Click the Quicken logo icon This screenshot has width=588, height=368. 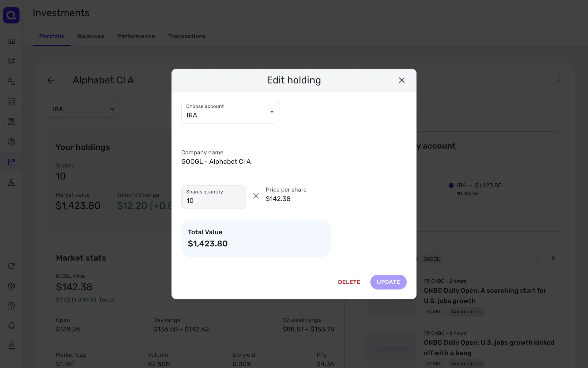11,15
